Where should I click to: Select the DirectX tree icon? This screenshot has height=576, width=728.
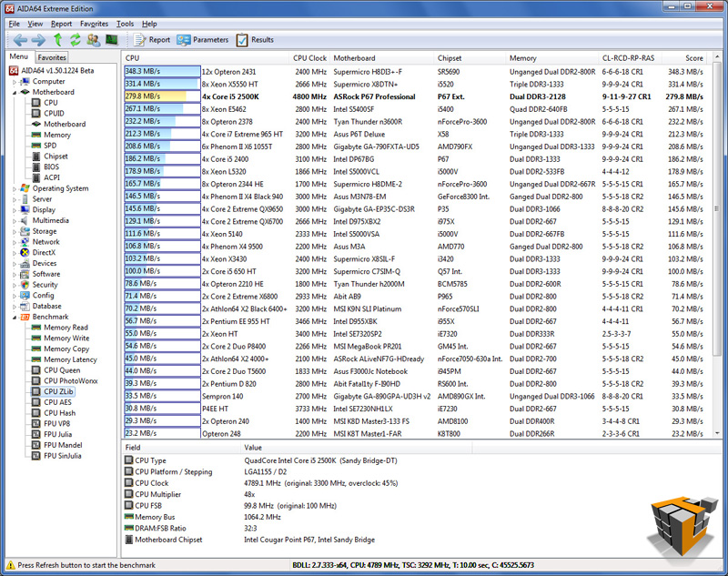pos(25,252)
